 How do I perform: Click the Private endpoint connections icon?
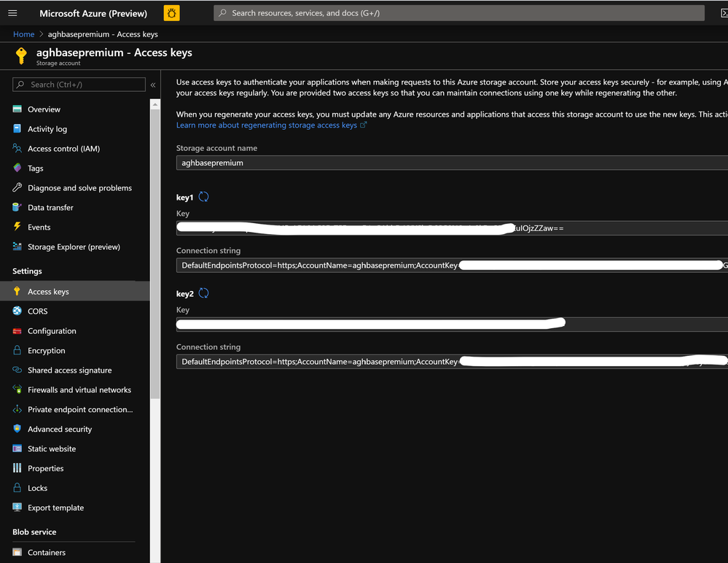click(x=17, y=409)
